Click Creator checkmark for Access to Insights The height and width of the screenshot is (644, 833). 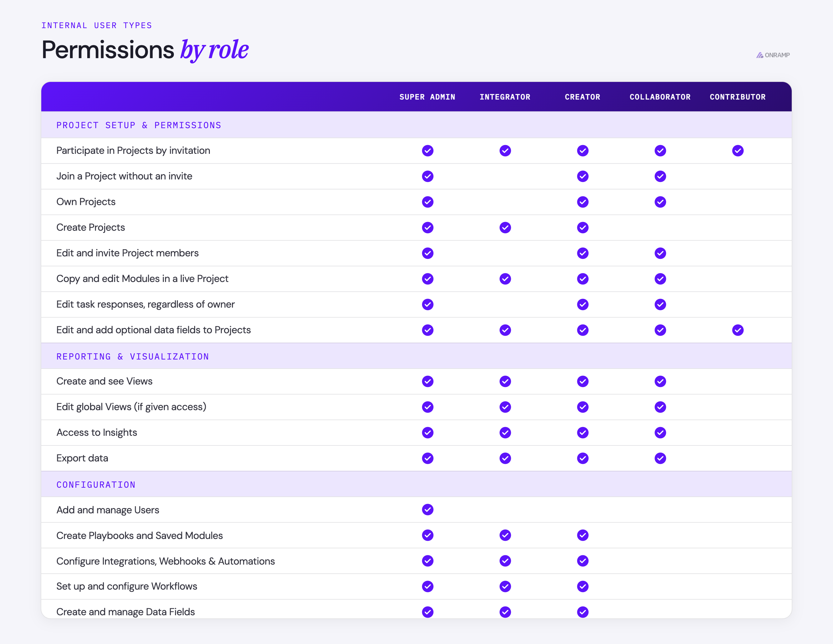583,432
